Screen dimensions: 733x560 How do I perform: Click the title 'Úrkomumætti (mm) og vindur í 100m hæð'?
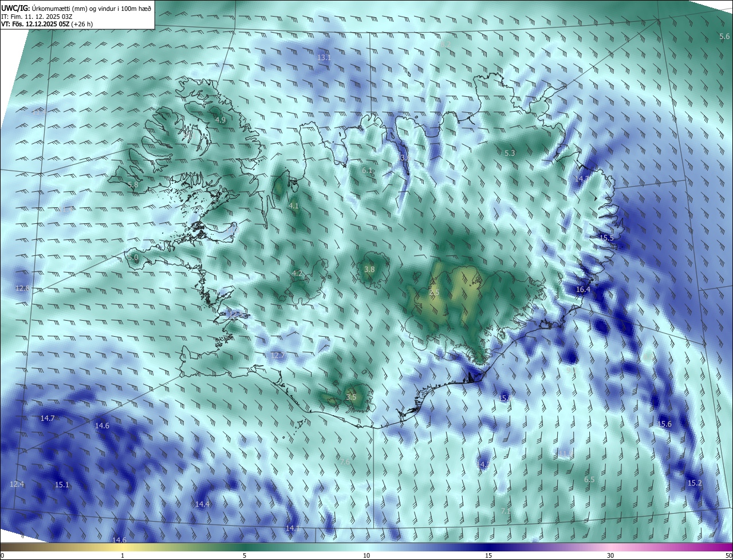coord(92,7)
